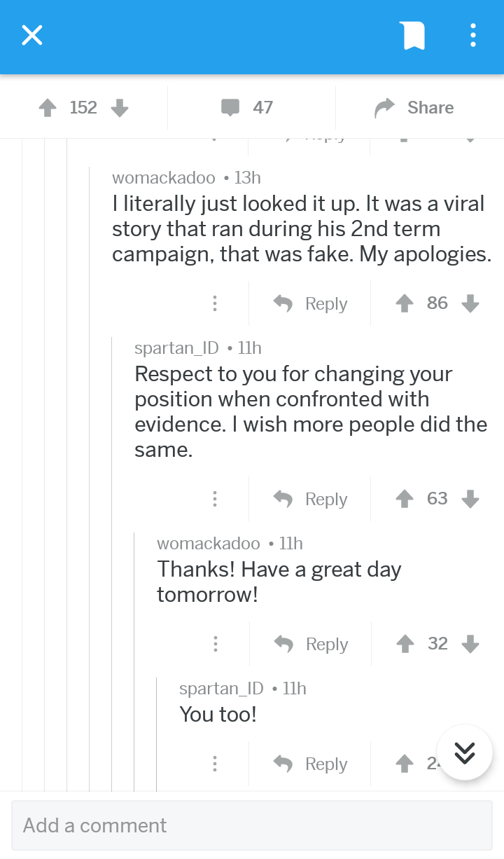Screen dimensions: 504x859
Task: Open the post overflow menu
Action: pos(472,35)
